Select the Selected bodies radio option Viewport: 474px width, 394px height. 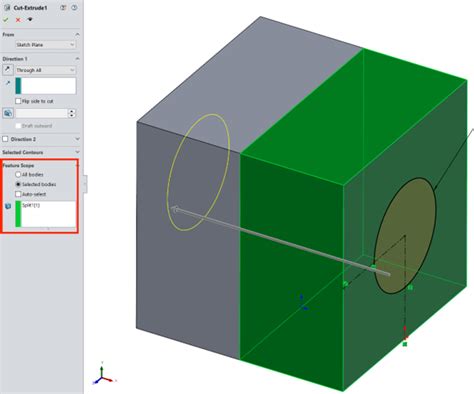[18, 184]
